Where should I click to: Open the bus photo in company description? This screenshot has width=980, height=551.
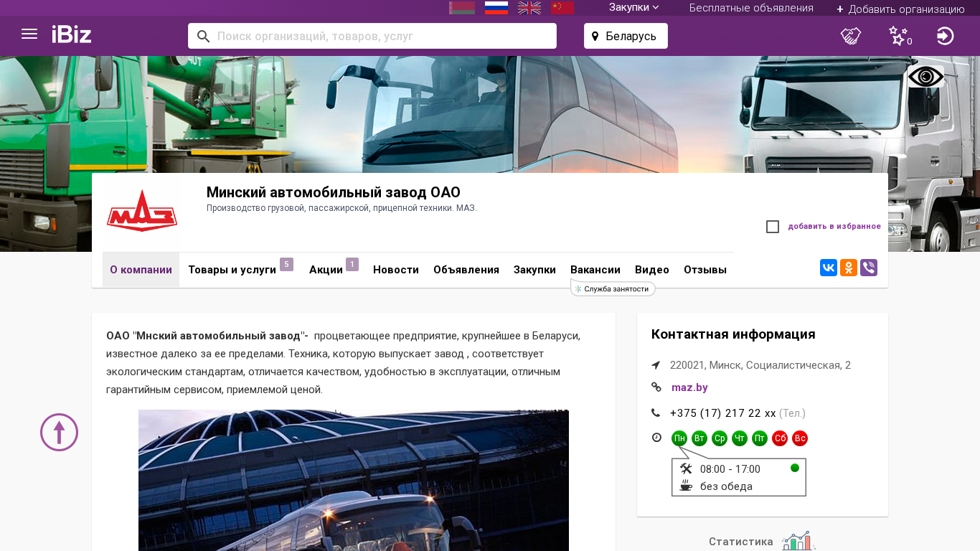point(354,480)
